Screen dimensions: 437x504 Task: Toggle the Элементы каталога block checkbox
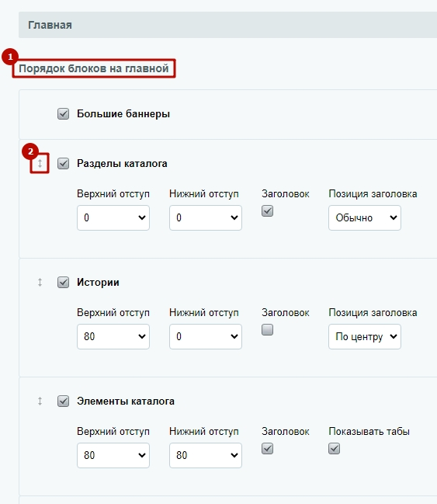pos(64,401)
